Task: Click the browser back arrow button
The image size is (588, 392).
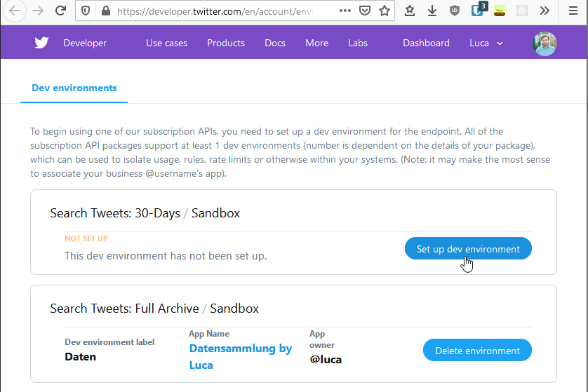Action: click(x=15, y=11)
